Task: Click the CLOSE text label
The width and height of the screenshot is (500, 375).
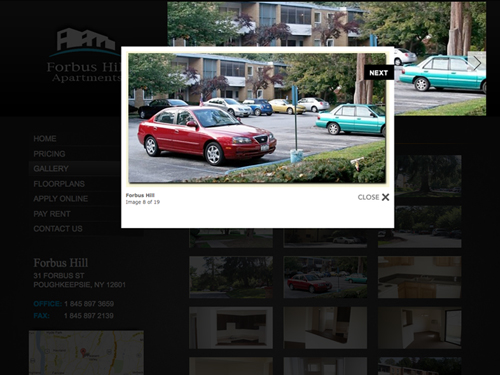Action: [368, 197]
